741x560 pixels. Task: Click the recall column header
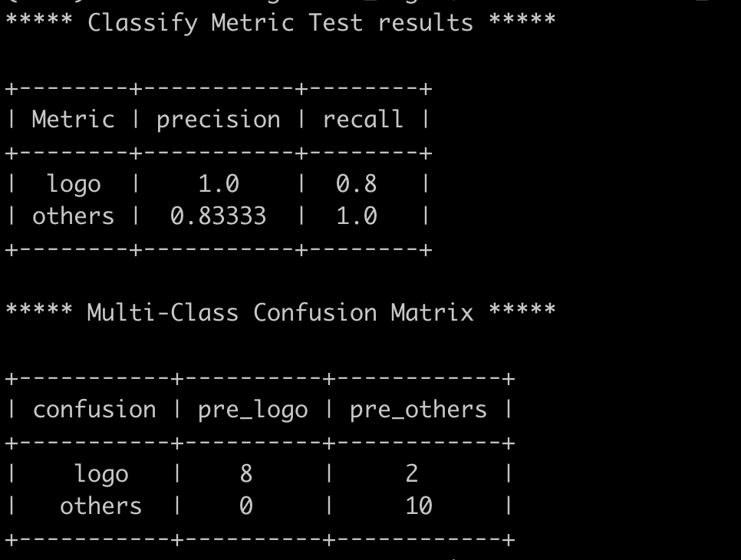coord(363,120)
